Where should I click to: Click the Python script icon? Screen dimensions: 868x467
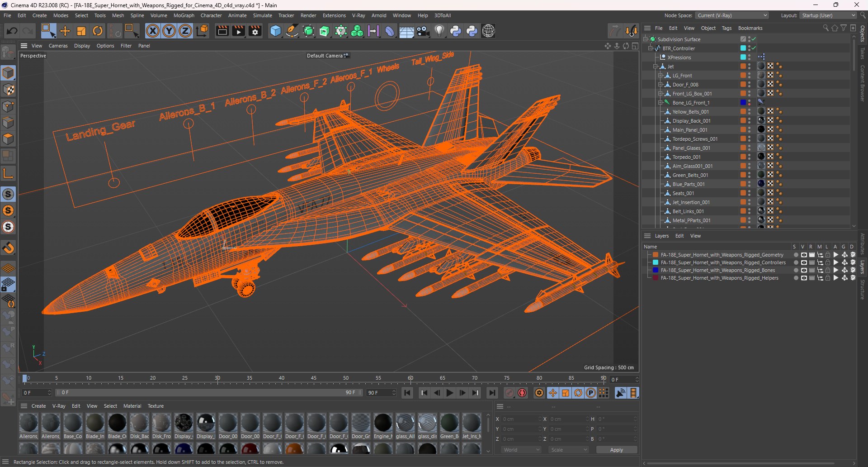pos(456,31)
